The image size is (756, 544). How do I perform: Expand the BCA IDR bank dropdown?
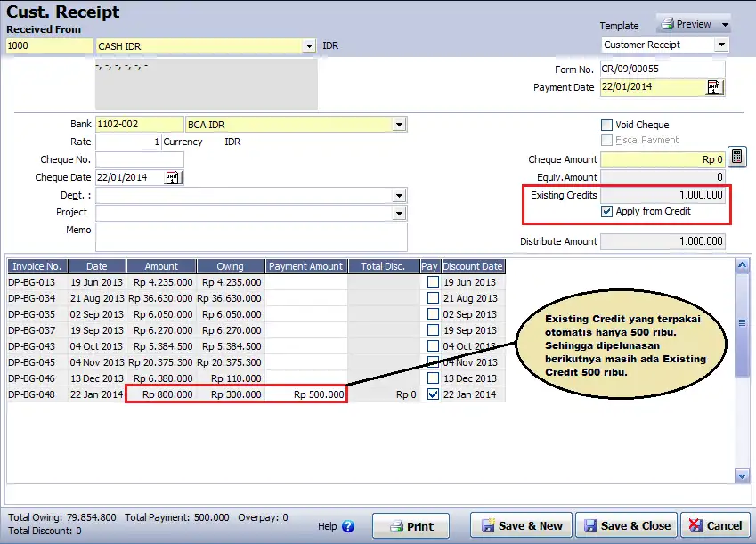pyautogui.click(x=399, y=125)
